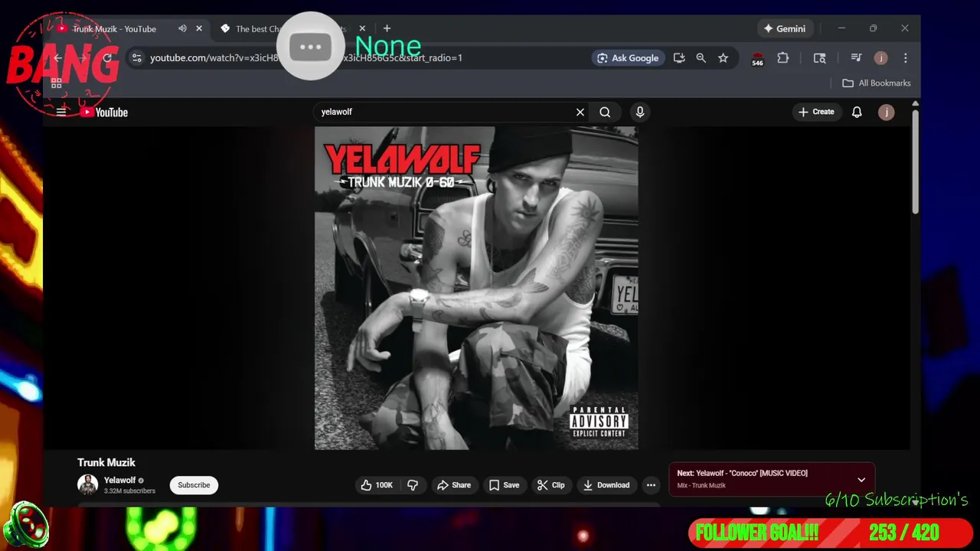Click the video title Trunk Muzik
Screen dimensions: 980x551
tap(106, 462)
